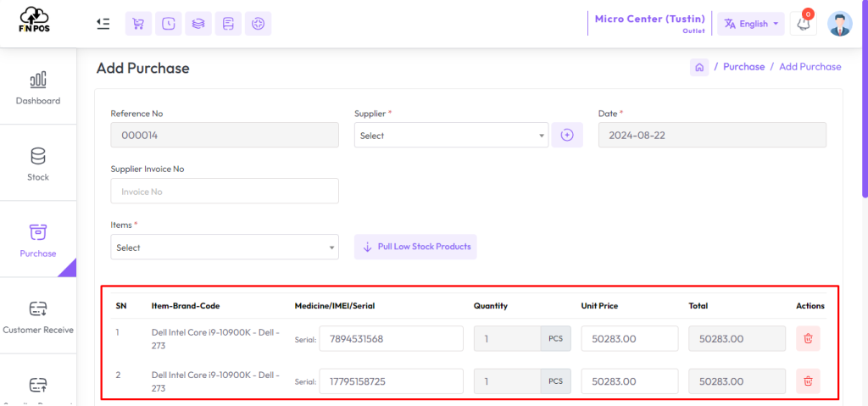868x406 pixels.
Task: Click the Medicine/IMEI/Serial column header
Action: pos(335,306)
